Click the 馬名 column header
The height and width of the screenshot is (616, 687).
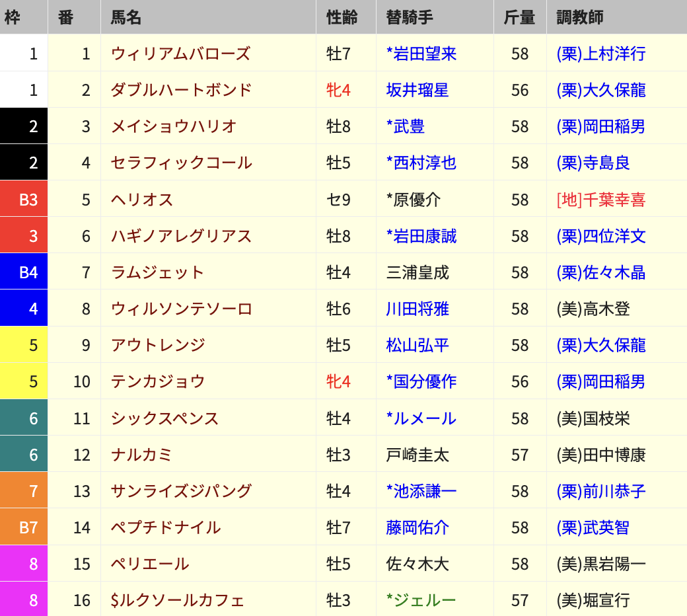[126, 17]
